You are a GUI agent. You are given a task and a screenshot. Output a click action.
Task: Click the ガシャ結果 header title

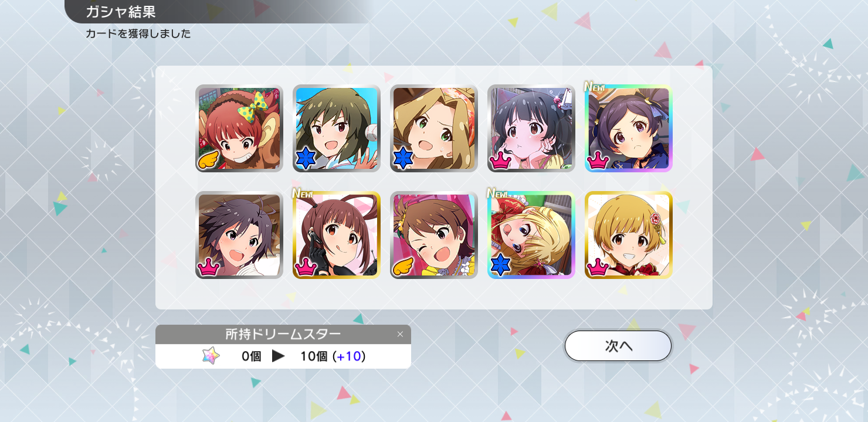[120, 12]
